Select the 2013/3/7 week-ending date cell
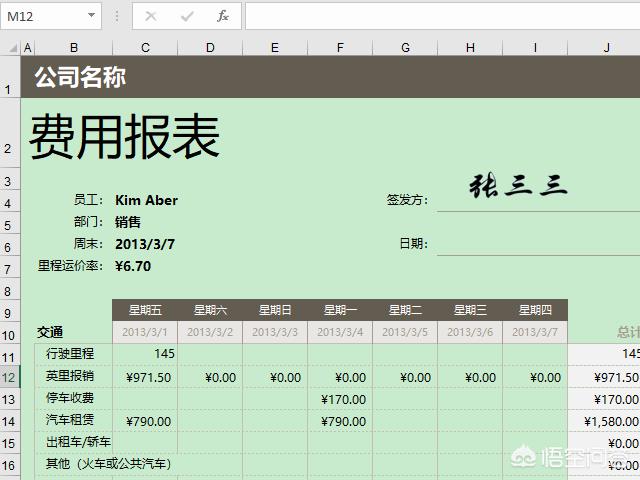This screenshot has height=480, width=640. [144, 244]
